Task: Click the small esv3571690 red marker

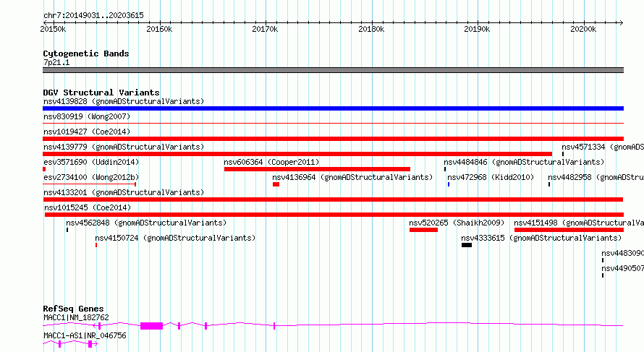Action: coord(44,169)
